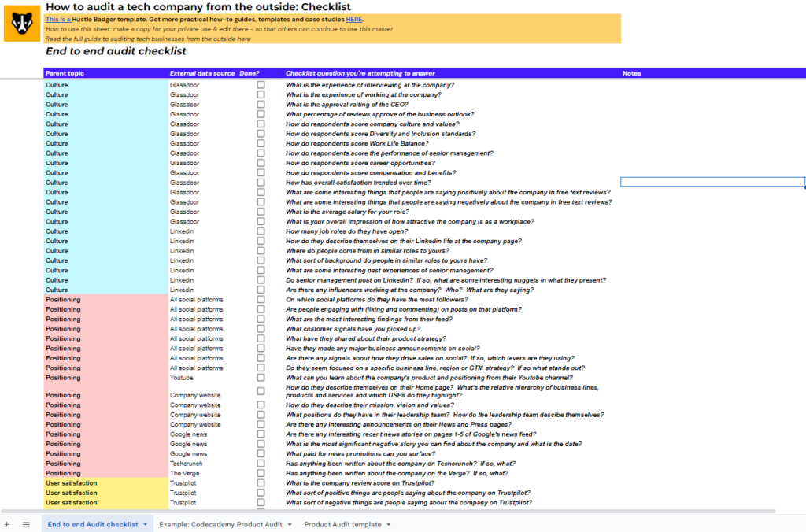Select 'Read the full guide' instruction line
This screenshot has width=806, height=532.
(x=148, y=39)
